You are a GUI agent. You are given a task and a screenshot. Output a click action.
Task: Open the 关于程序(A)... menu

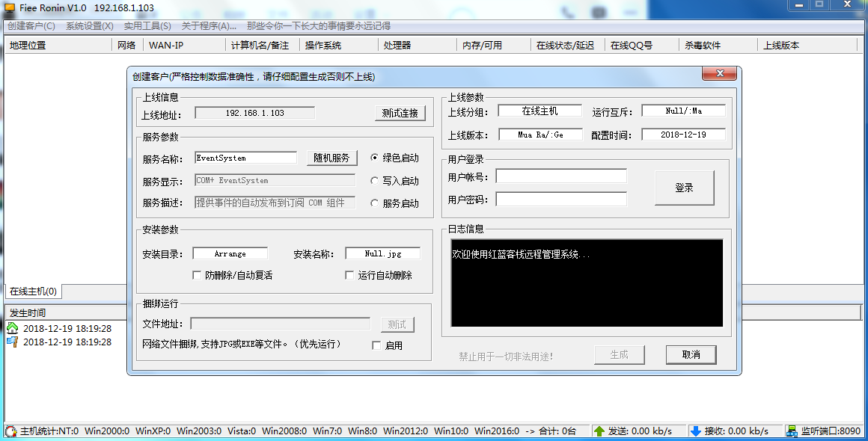(209, 26)
